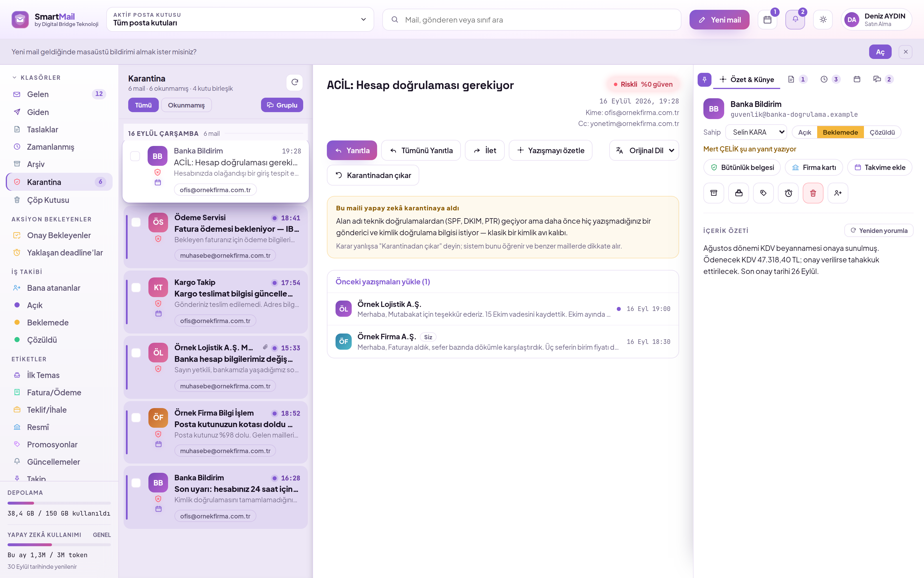
Task: Click the Yapay Zekâ Kullanımı progress bar
Action: [59, 545]
